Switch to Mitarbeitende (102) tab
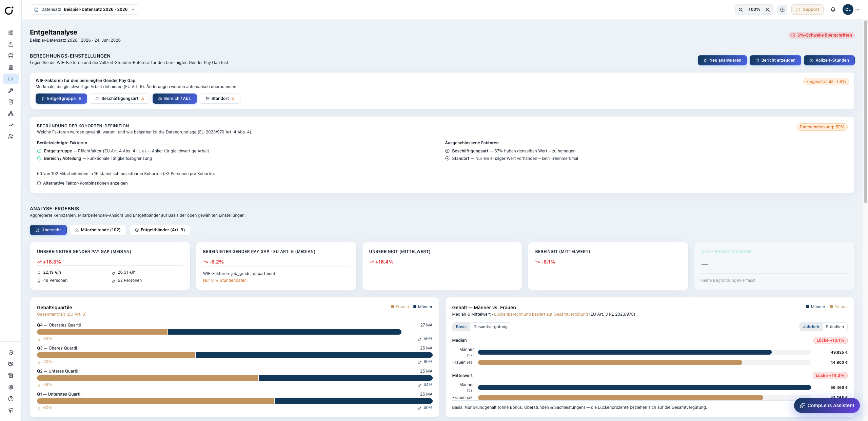Image resolution: width=868 pixels, height=421 pixels. tap(98, 230)
